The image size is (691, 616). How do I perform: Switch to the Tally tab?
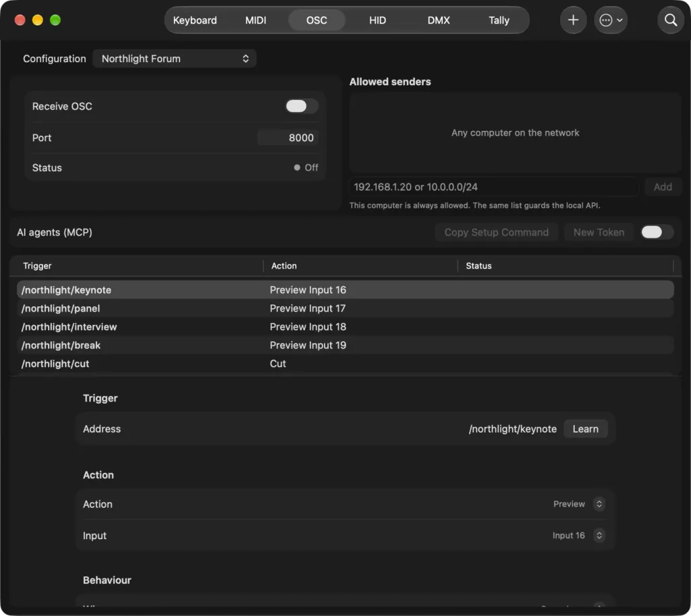click(499, 20)
